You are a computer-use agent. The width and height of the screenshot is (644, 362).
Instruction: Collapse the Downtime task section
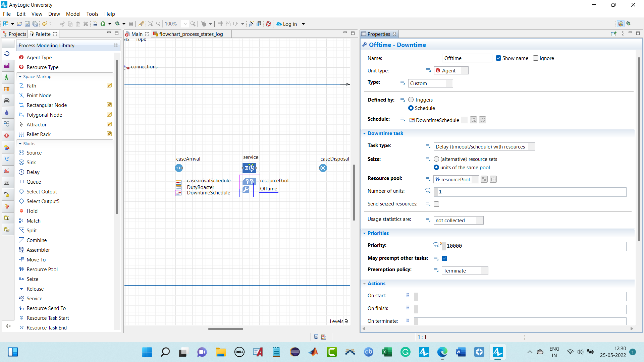tap(365, 133)
